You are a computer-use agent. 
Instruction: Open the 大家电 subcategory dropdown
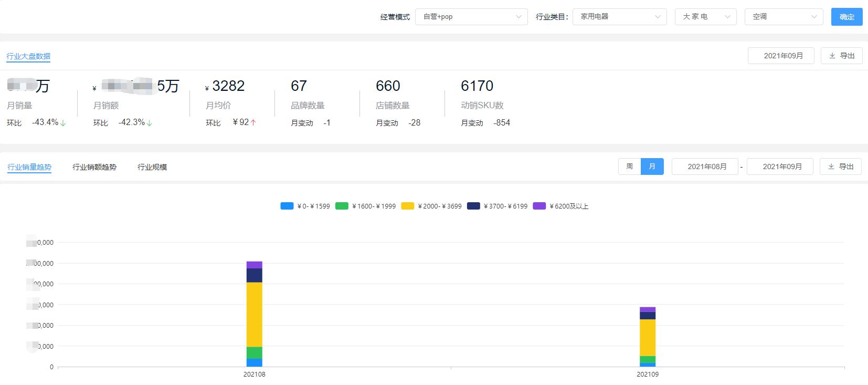coord(705,17)
